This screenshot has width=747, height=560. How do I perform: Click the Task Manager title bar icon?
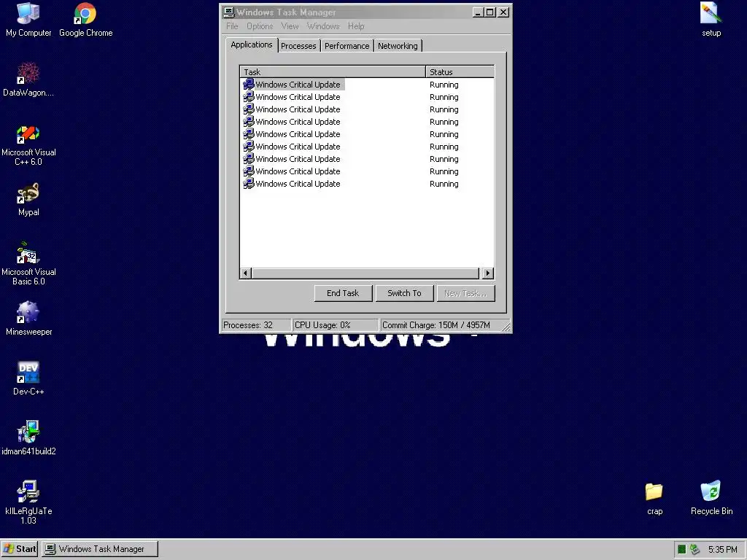click(x=229, y=12)
